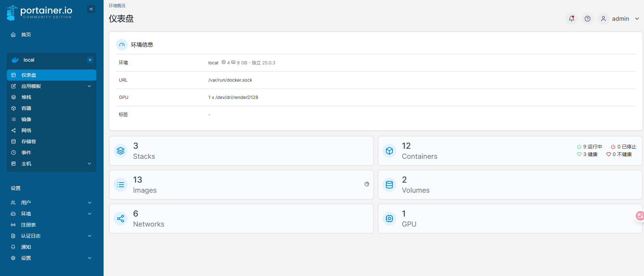Click the pink translate floating icon
The width and height of the screenshot is (644, 276).
click(640, 216)
